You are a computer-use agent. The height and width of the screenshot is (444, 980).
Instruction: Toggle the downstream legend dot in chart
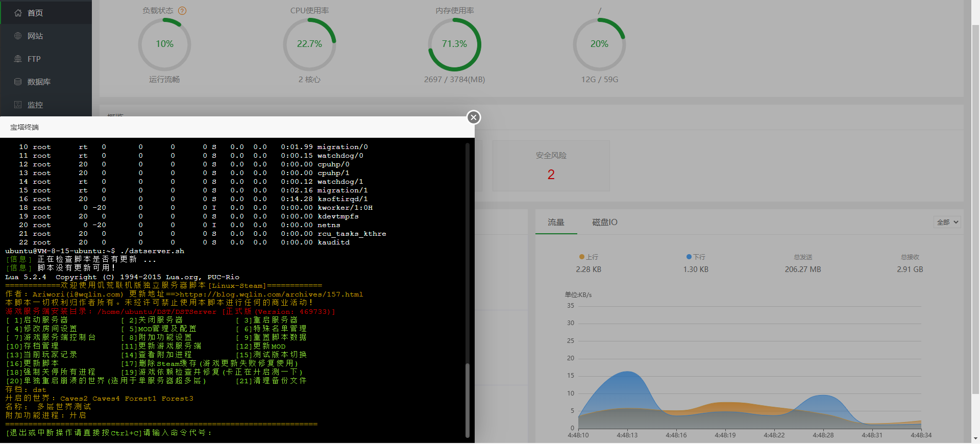click(x=689, y=257)
